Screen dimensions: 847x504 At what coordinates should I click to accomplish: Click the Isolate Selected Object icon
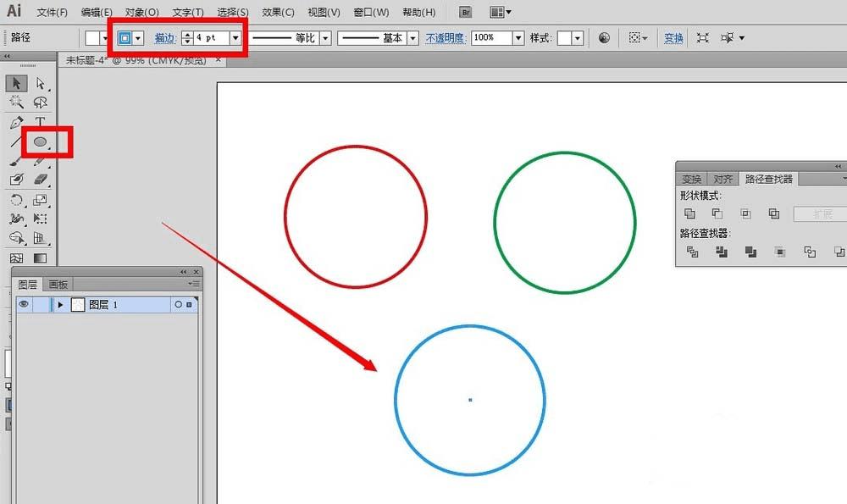702,38
